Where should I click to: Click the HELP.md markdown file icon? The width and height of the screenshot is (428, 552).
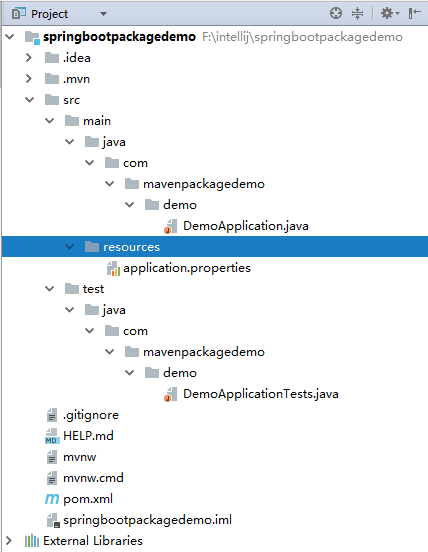[52, 436]
